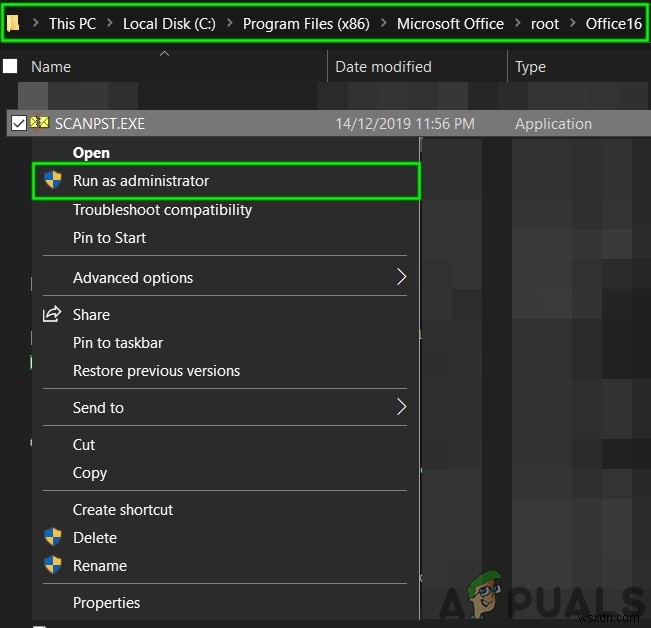This screenshot has height=628, width=651.
Task: Go to the root breadcrumb folder
Action: pos(545,24)
